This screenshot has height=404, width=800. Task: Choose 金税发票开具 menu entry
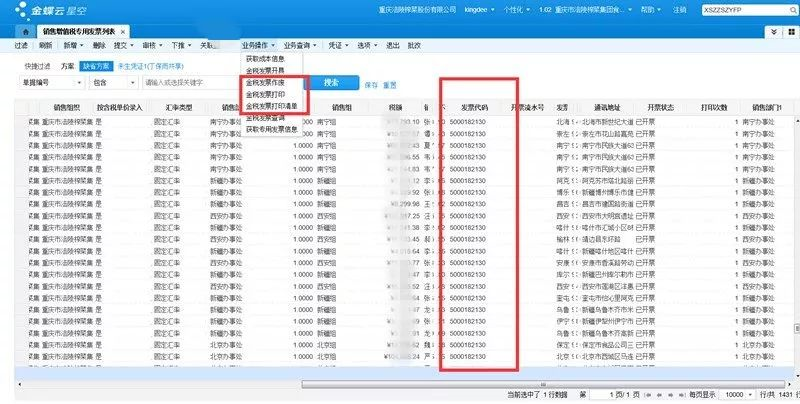click(x=265, y=70)
